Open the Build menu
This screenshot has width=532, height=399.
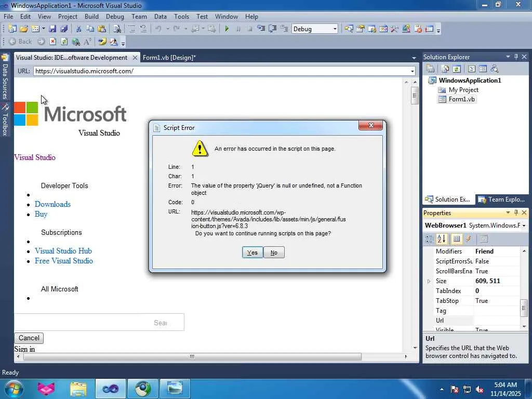click(91, 16)
